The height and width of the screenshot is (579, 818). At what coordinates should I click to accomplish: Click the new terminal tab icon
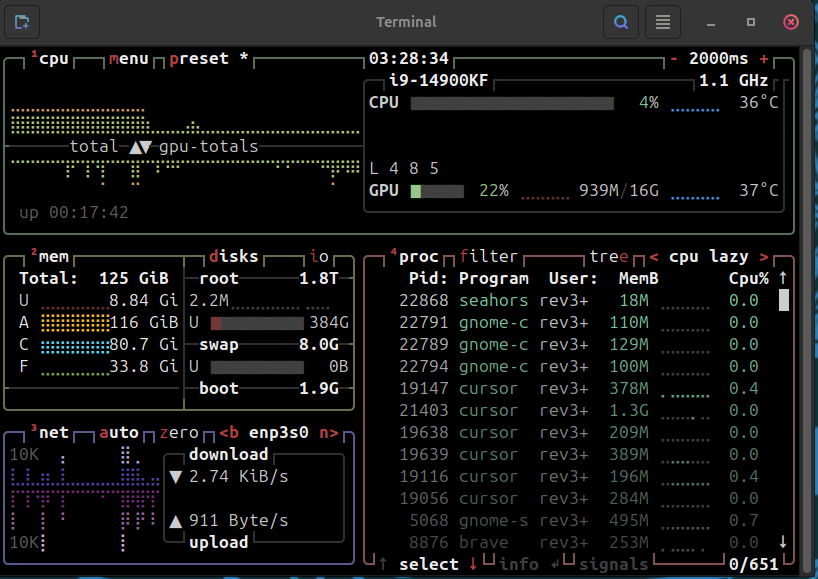pos(22,21)
